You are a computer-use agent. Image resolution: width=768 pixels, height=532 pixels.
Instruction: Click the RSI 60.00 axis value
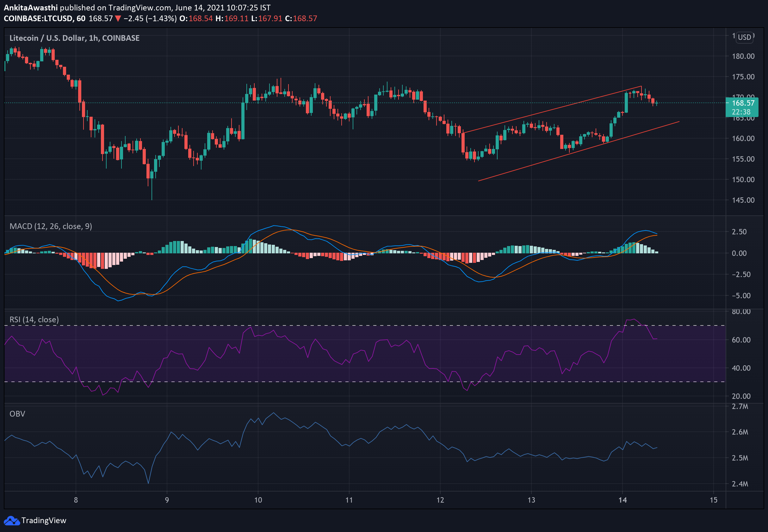pos(741,340)
